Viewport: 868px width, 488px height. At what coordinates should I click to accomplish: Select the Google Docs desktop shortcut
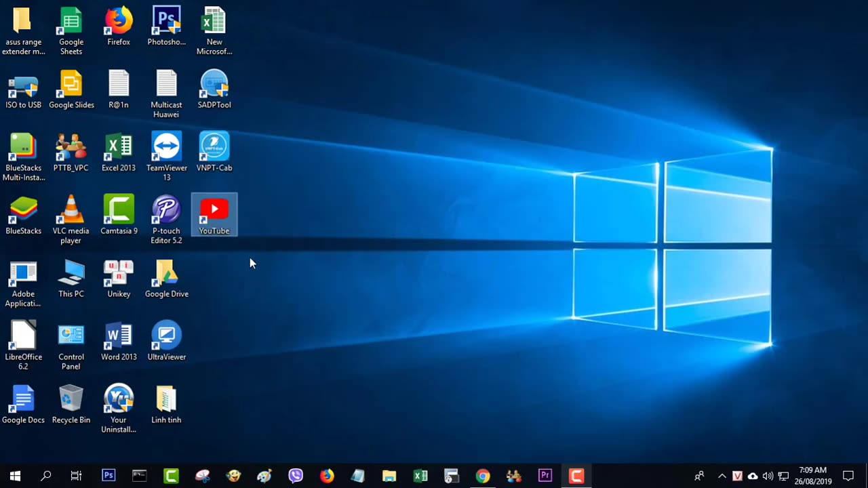click(x=23, y=405)
